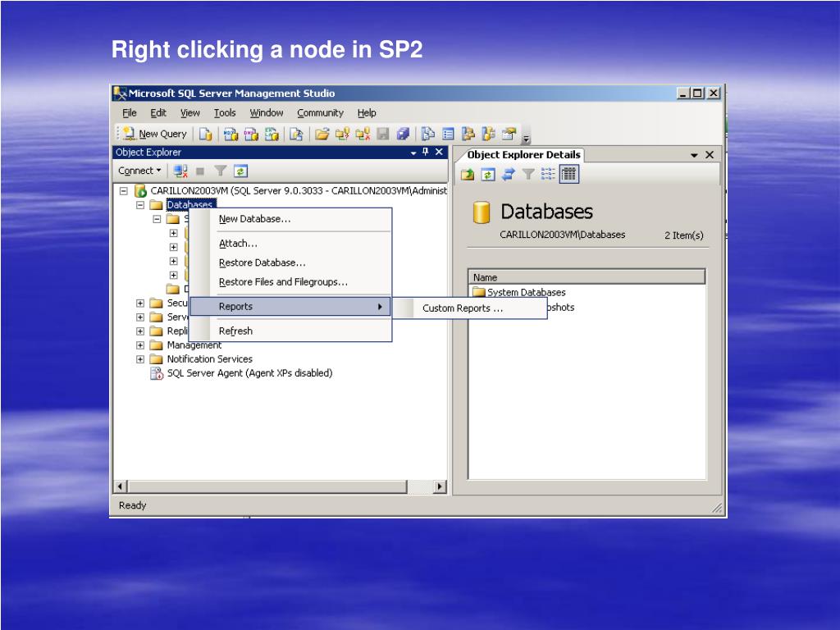The width and height of the screenshot is (840, 630).
Task: Click Filter funnel in Object Explorer Details
Action: click(528, 174)
